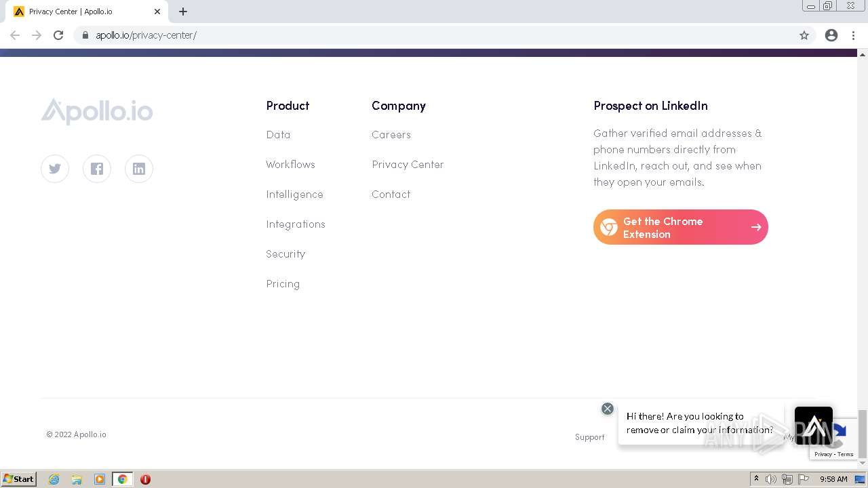The height and width of the screenshot is (488, 868).
Task: Open a new browser tab
Action: [183, 12]
